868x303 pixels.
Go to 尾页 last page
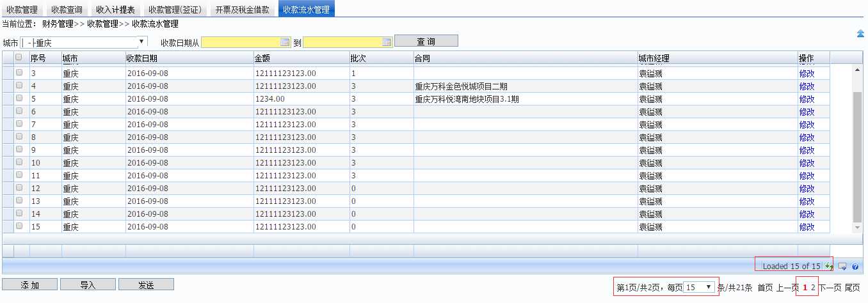(852, 288)
